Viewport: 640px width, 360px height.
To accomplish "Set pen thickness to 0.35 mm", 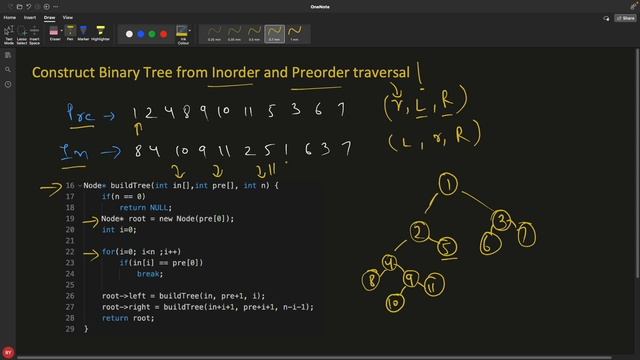I will (x=234, y=33).
